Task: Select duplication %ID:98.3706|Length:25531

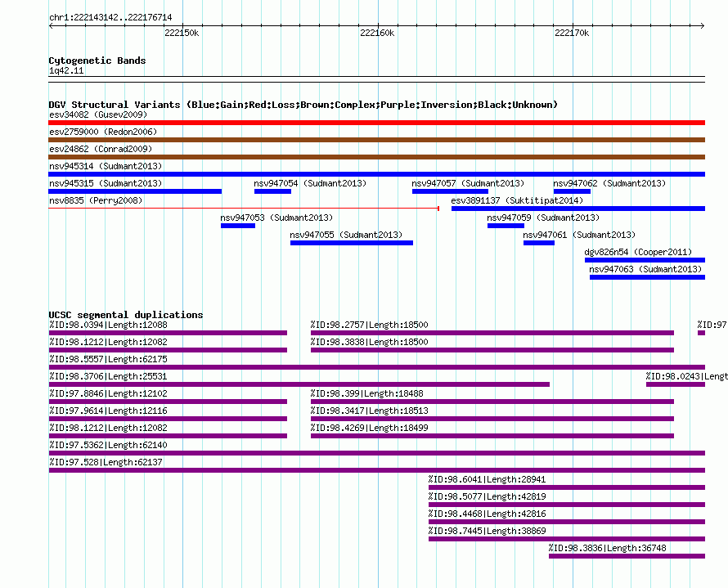Action: (299, 384)
